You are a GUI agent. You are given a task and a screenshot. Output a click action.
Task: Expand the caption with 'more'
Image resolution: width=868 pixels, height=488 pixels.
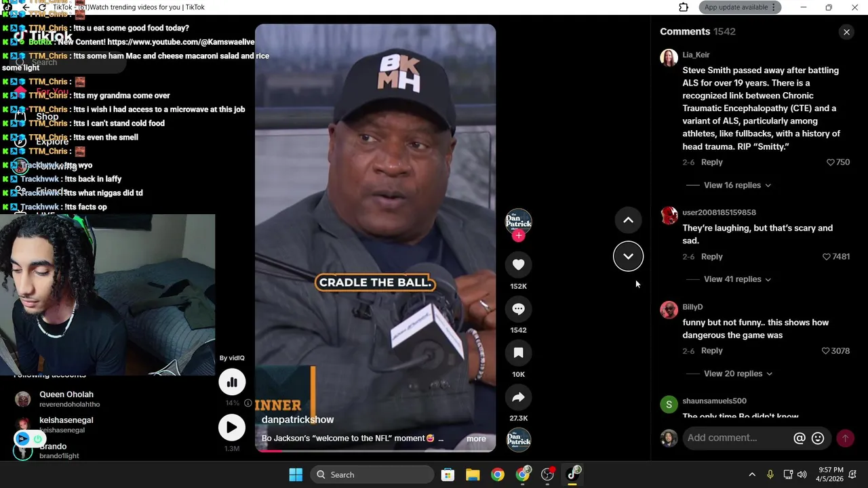(476, 439)
